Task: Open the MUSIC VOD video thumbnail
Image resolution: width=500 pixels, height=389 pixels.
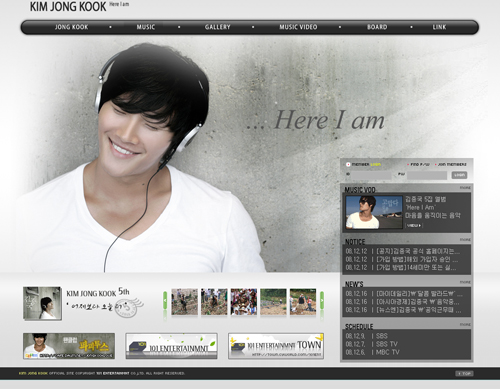Action: 374,212
